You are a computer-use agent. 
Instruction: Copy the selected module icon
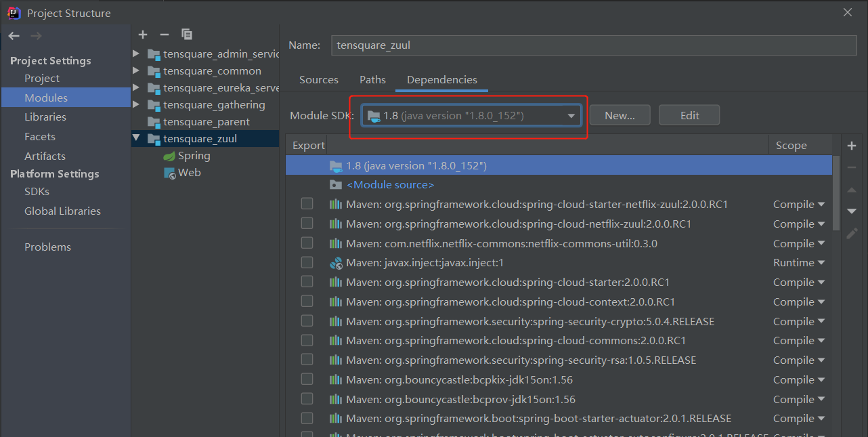188,35
